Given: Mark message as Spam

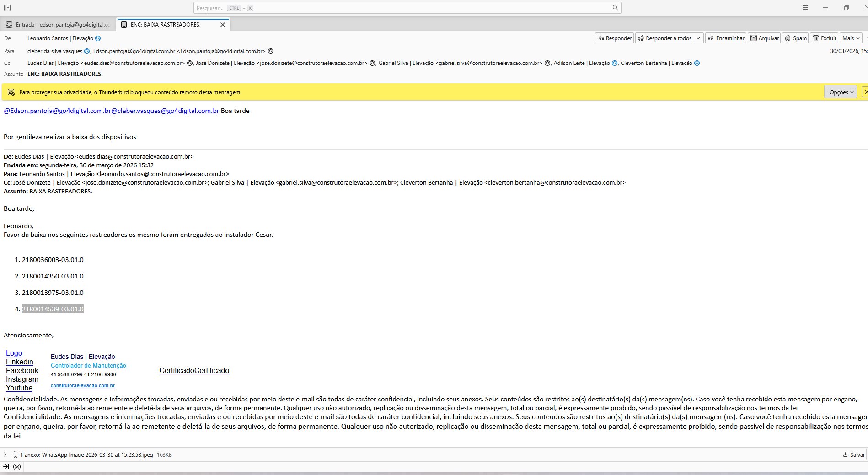Looking at the screenshot, I should [x=795, y=38].
